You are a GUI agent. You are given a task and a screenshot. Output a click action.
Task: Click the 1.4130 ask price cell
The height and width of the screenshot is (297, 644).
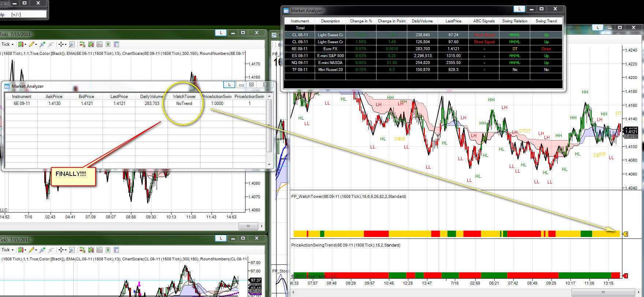coord(54,104)
